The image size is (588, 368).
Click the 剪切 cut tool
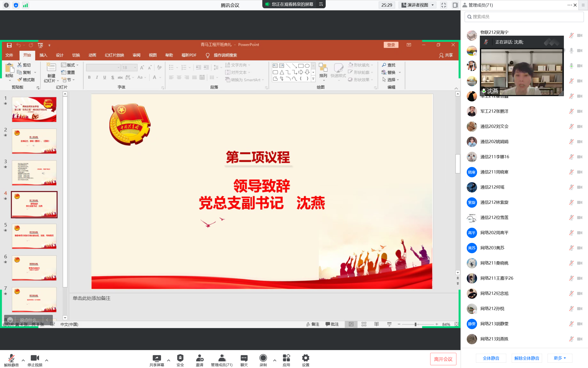coord(24,65)
